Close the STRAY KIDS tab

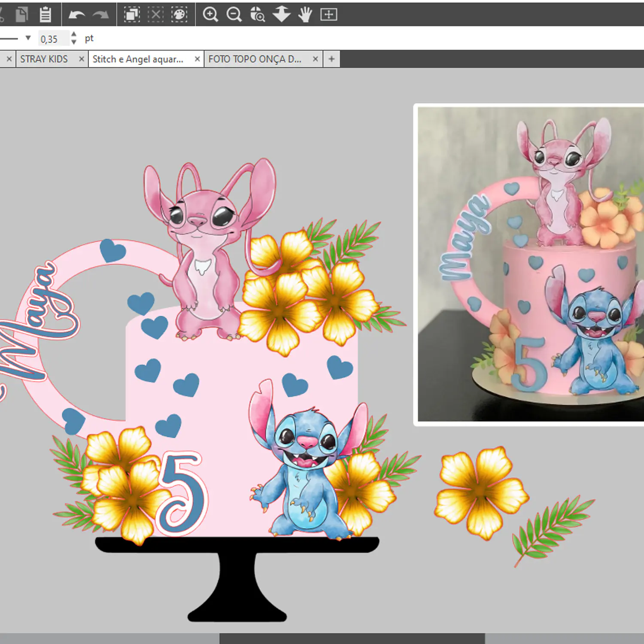coord(81,59)
